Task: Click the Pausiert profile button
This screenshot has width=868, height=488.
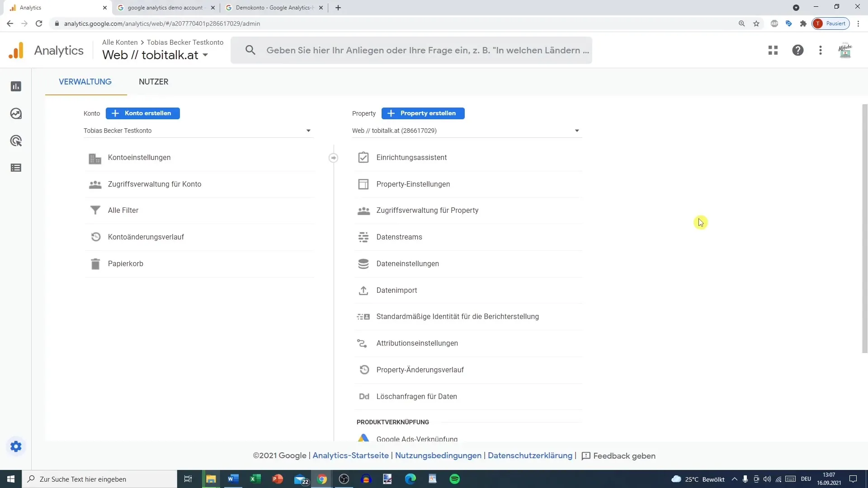Action: click(830, 23)
